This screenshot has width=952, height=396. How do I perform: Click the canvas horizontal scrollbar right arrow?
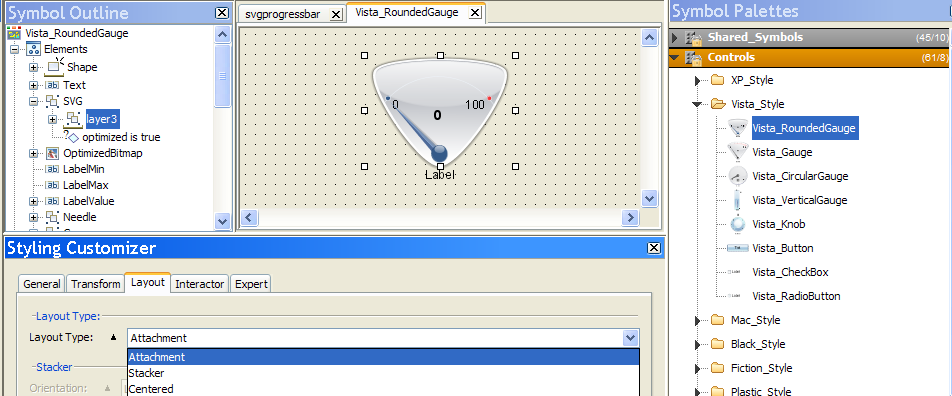[x=630, y=217]
